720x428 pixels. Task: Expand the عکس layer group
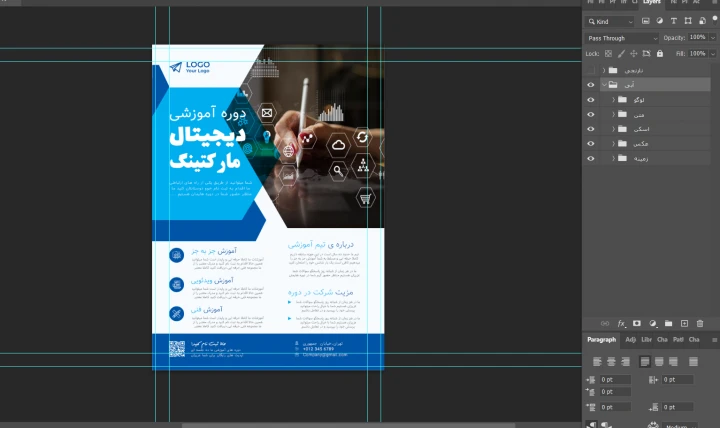click(613, 144)
